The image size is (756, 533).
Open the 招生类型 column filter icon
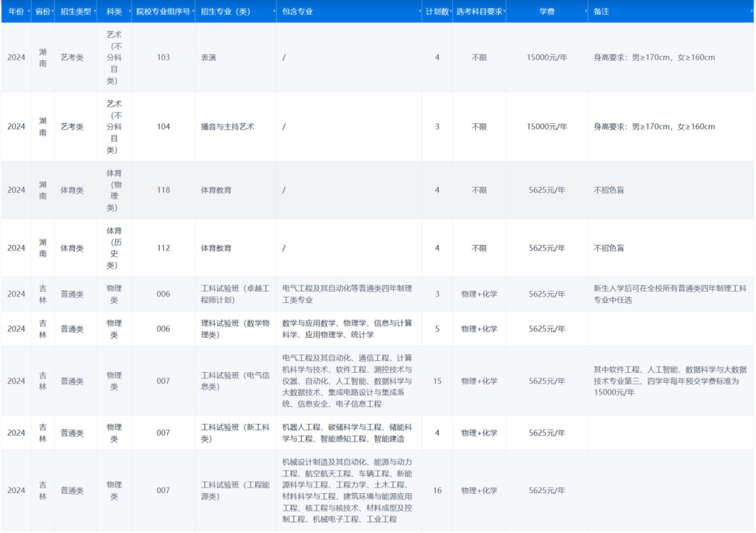point(93,11)
